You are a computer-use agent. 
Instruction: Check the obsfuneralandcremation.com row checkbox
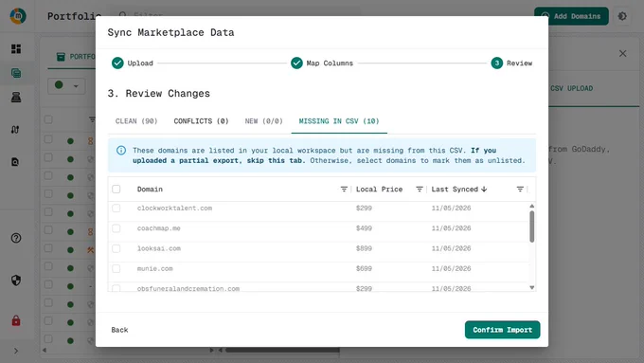click(116, 288)
